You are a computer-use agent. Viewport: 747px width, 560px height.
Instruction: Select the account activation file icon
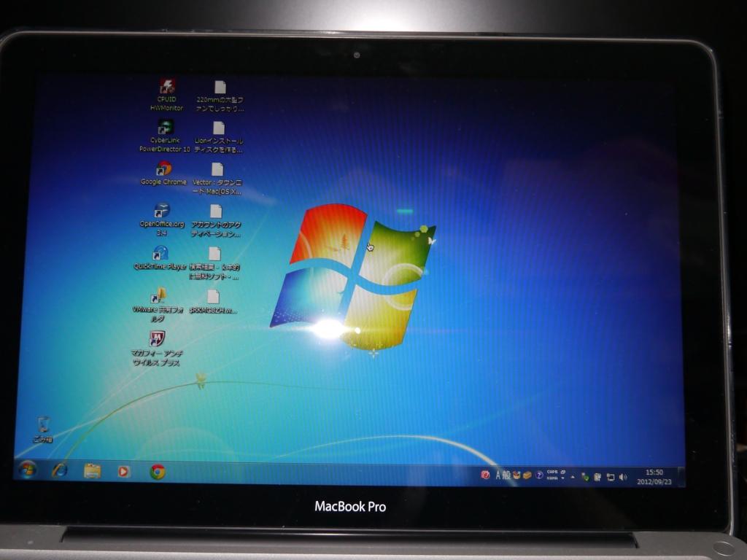click(216, 221)
